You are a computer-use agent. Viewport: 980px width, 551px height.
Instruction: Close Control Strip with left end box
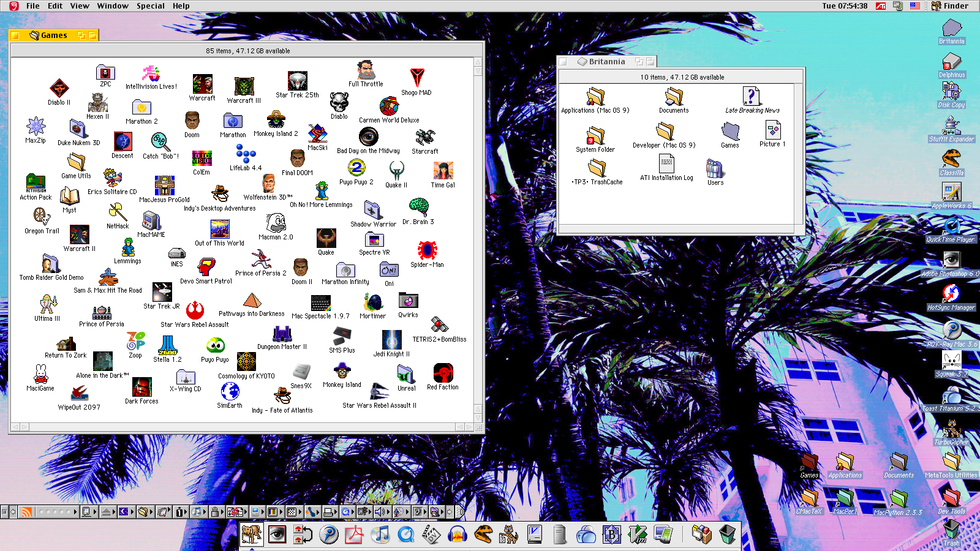(x=4, y=512)
